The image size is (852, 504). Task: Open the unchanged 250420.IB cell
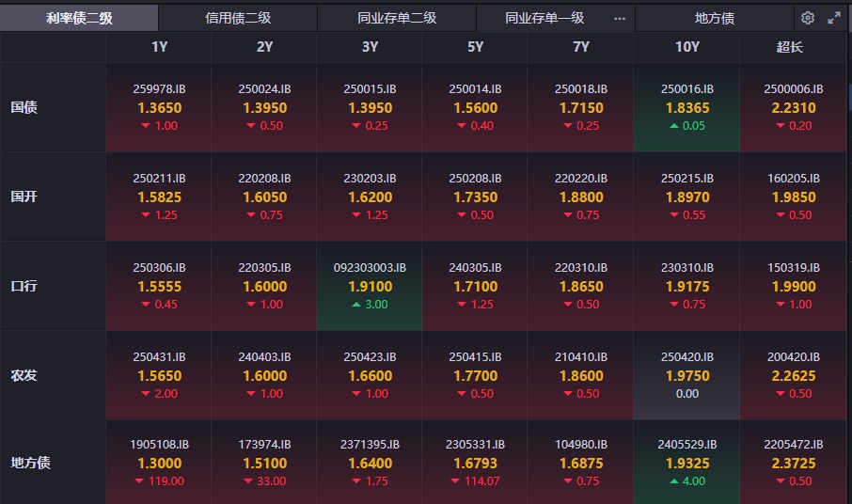tap(686, 375)
